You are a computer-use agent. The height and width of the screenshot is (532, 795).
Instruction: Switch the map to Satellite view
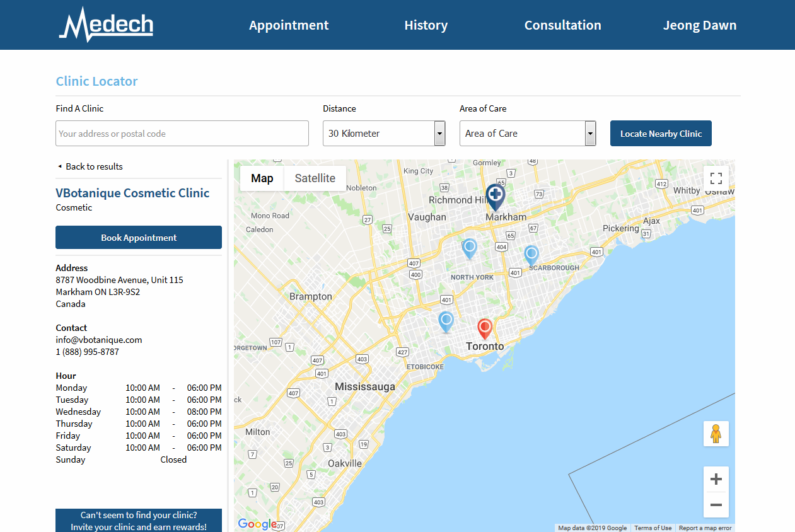point(315,178)
